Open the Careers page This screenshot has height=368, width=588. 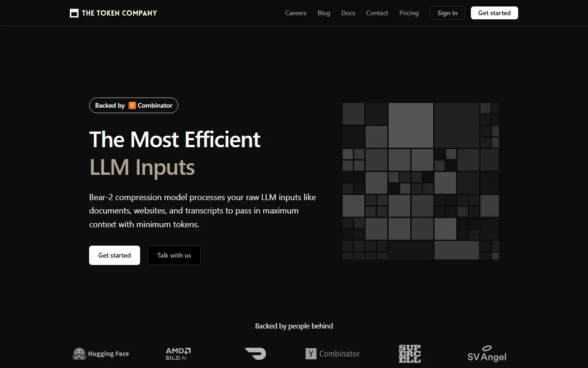296,13
